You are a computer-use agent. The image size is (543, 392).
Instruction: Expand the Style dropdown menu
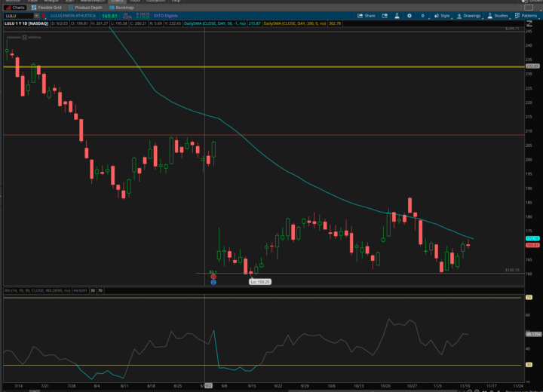(x=442, y=16)
